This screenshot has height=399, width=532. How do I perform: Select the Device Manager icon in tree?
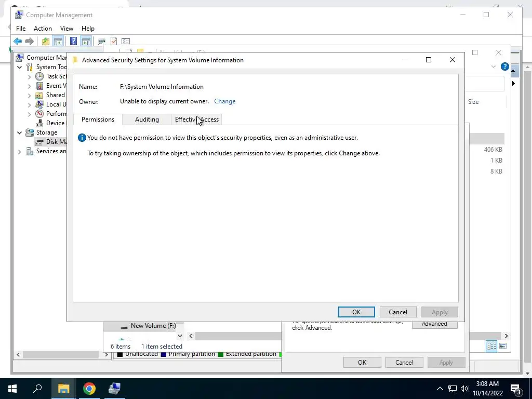[x=39, y=123]
